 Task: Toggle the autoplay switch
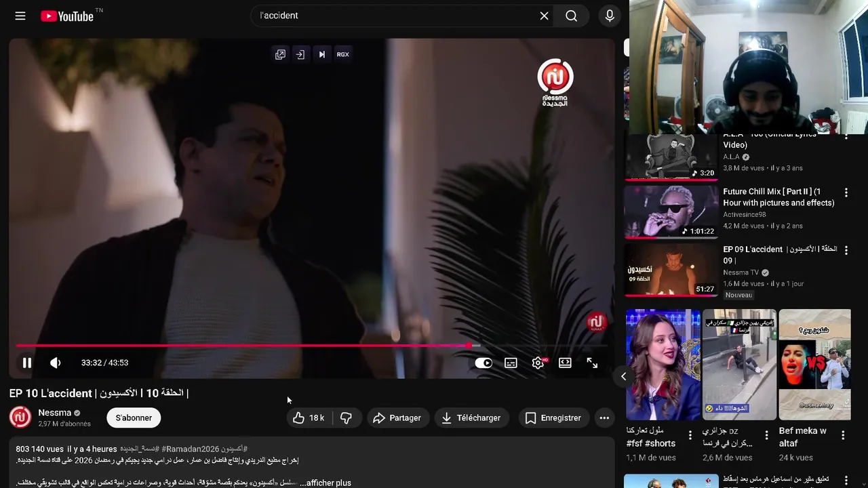click(x=484, y=363)
